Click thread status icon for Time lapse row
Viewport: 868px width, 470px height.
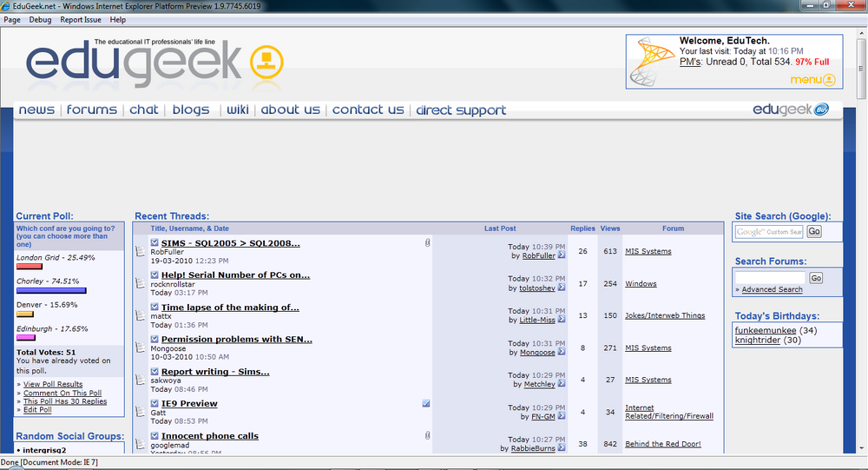(x=140, y=315)
